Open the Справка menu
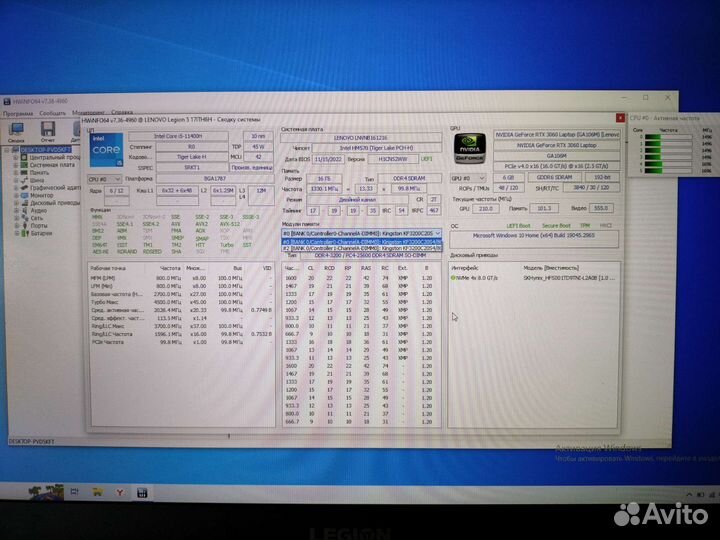This screenshot has height=540, width=720. 122,112
